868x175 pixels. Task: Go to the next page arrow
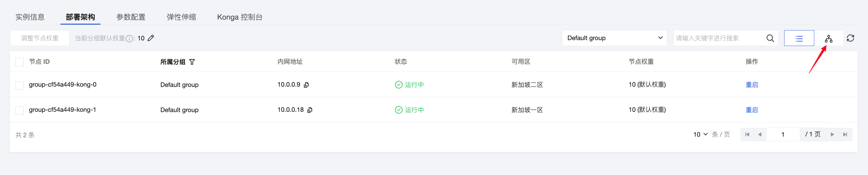click(x=832, y=134)
